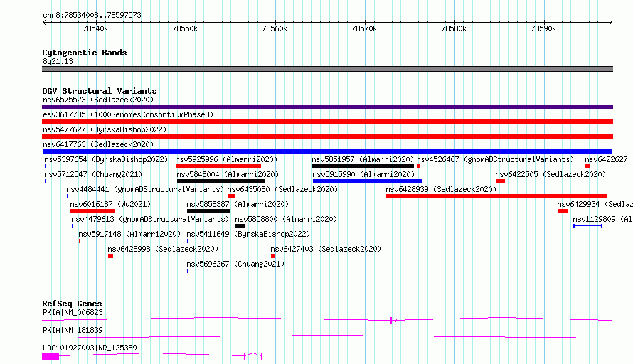Click the nsv6435080 (Sedlazeck2020) label
The width and height of the screenshot is (633, 364).
282,189
